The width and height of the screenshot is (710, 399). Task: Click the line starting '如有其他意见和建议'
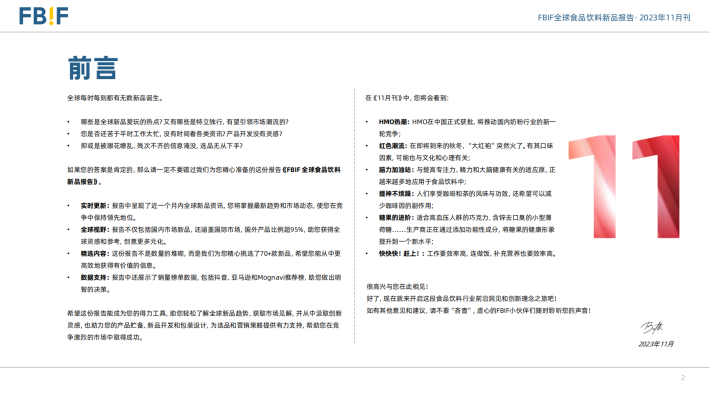(479, 311)
